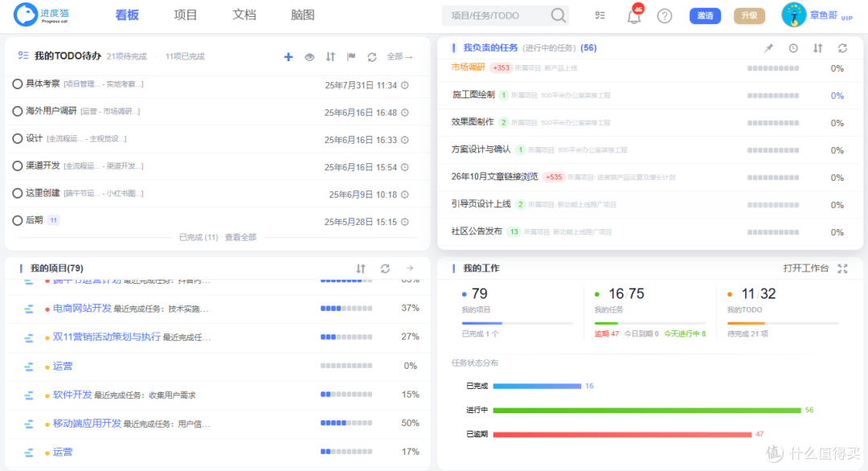Click the green 进行中 status bar
The height and width of the screenshot is (471, 868).
pyautogui.click(x=647, y=410)
